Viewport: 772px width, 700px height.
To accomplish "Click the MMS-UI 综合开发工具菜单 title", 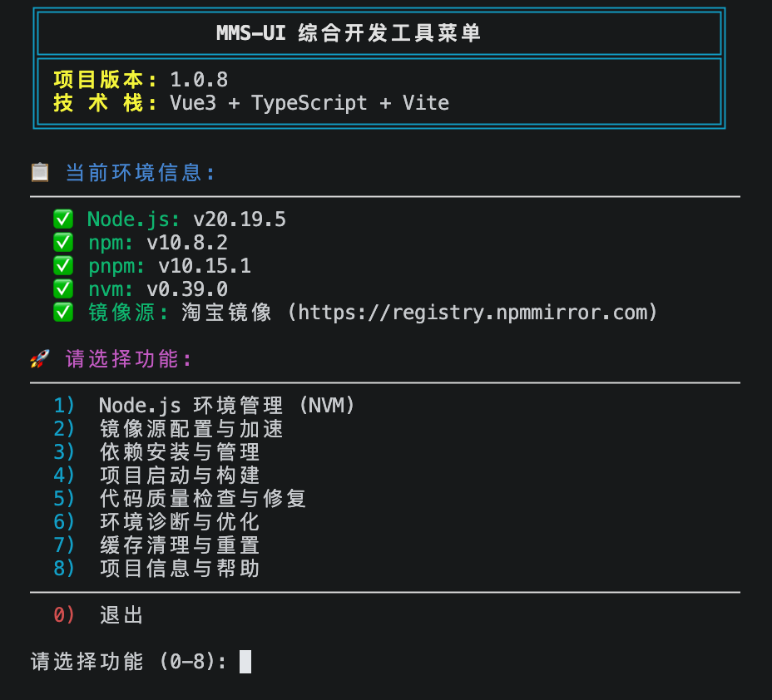I will tap(349, 33).
